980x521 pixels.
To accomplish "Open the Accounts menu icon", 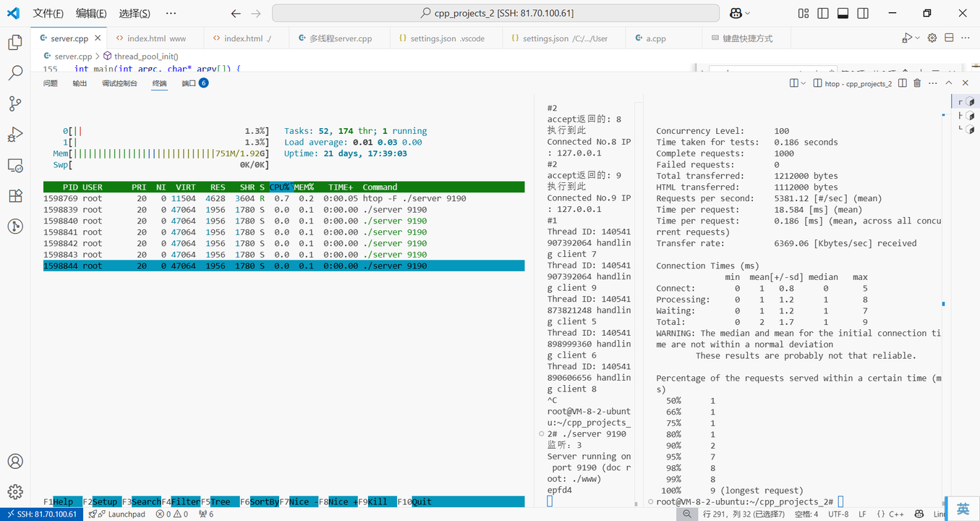I will (x=15, y=461).
